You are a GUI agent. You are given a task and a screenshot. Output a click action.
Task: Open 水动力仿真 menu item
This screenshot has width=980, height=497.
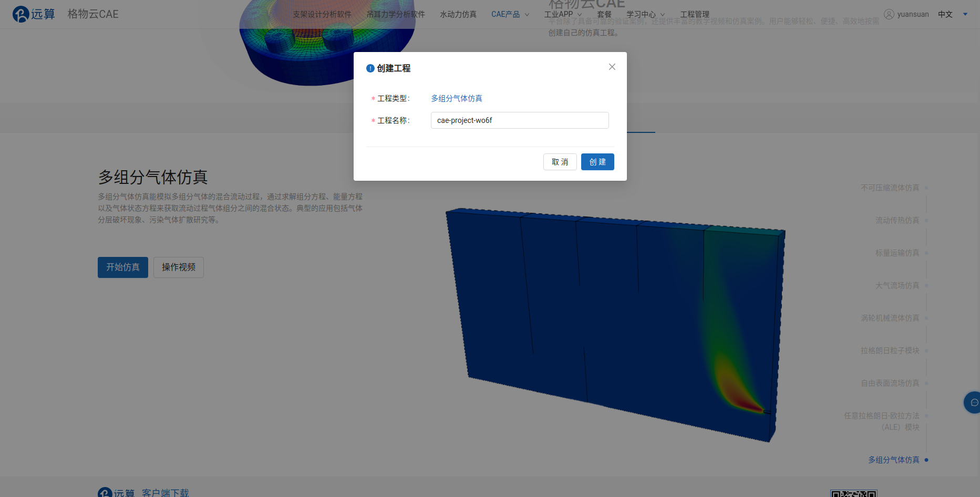(x=458, y=14)
